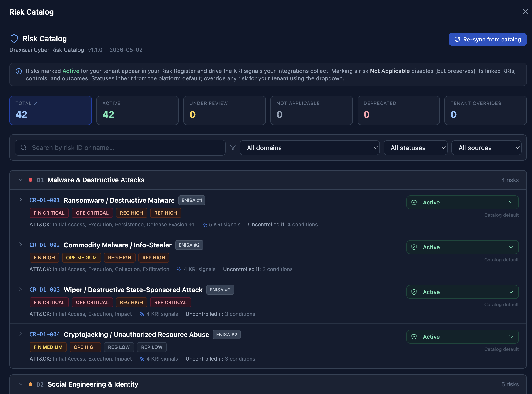The height and width of the screenshot is (394, 532).
Task: Collapse the D1 Malware & Destructive Attacks group
Action: point(21,180)
